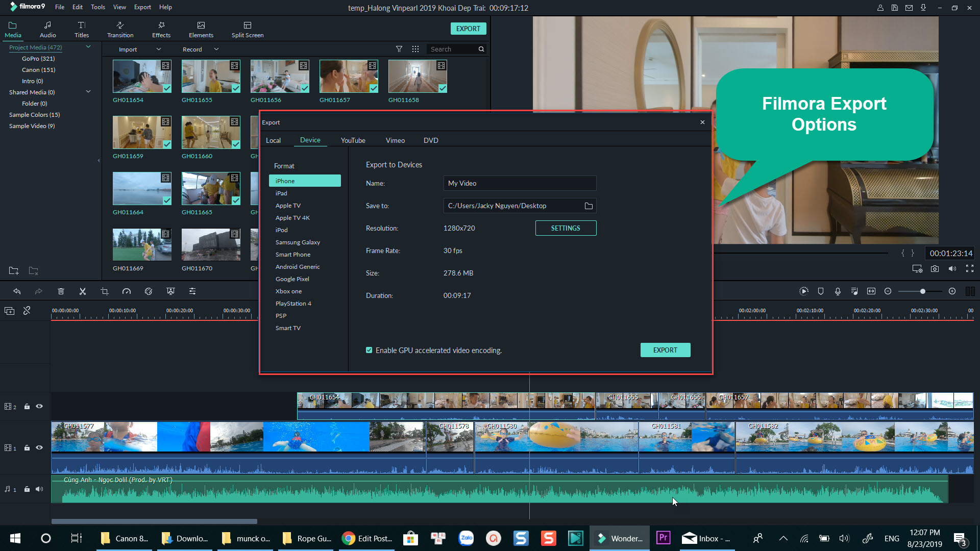980x551 pixels.
Task: Open the Effects library tab
Action: pos(161,30)
